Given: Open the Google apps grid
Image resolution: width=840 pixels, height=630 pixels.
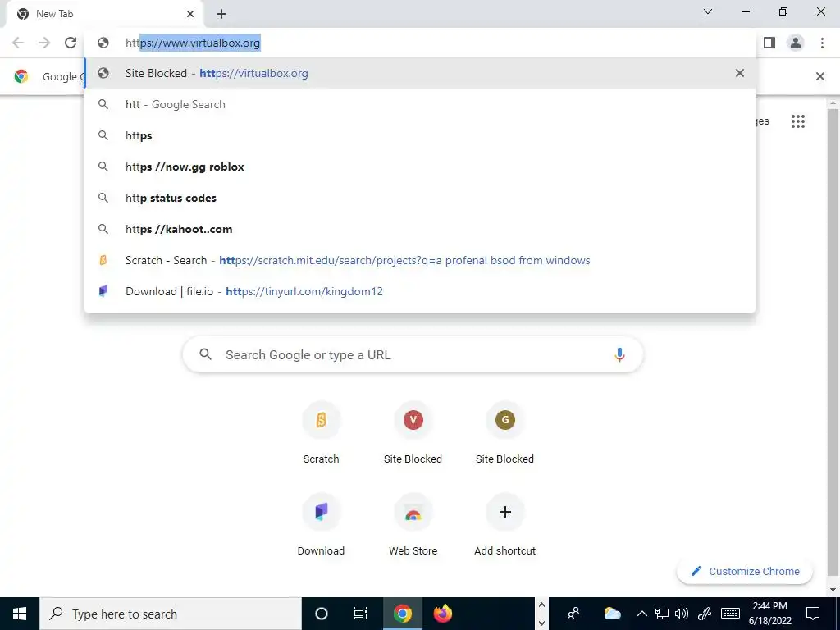Looking at the screenshot, I should tap(797, 121).
